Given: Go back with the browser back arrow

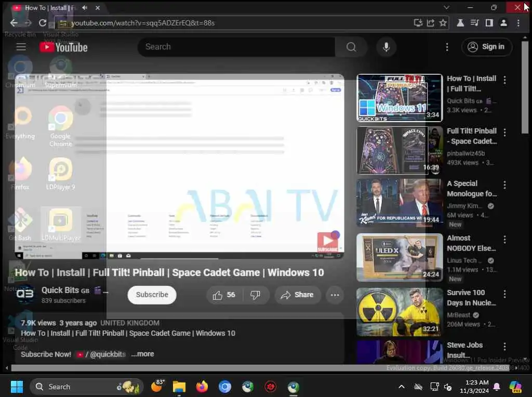Looking at the screenshot, I should 14,23.
